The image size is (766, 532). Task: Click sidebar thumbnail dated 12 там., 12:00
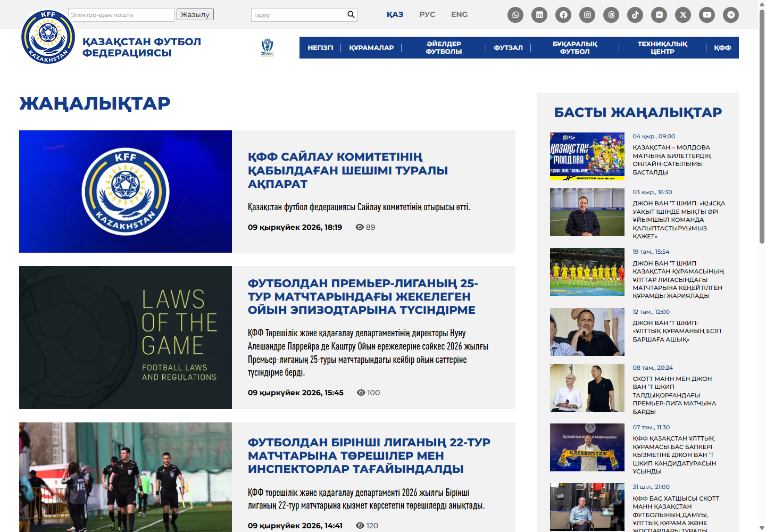pos(587,332)
